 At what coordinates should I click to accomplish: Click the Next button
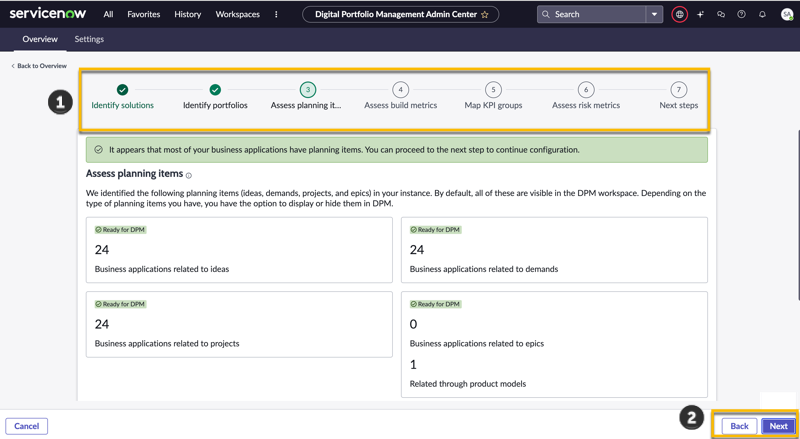[779, 426]
